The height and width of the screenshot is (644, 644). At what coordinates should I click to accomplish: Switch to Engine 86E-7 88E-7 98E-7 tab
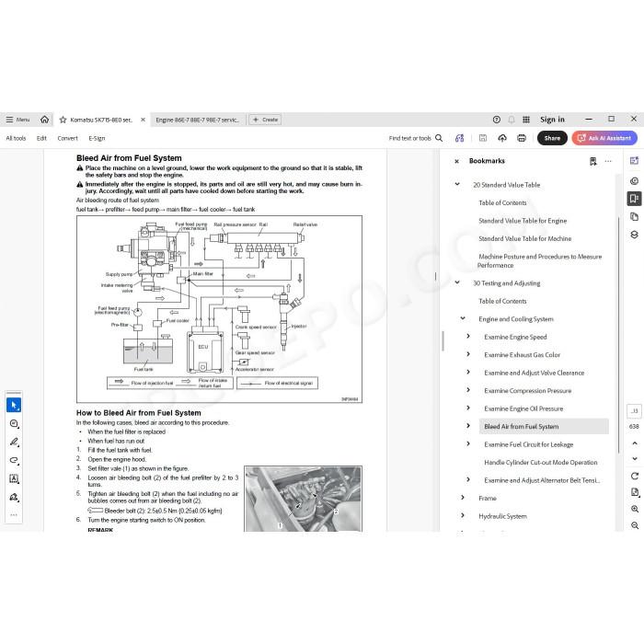198,120
